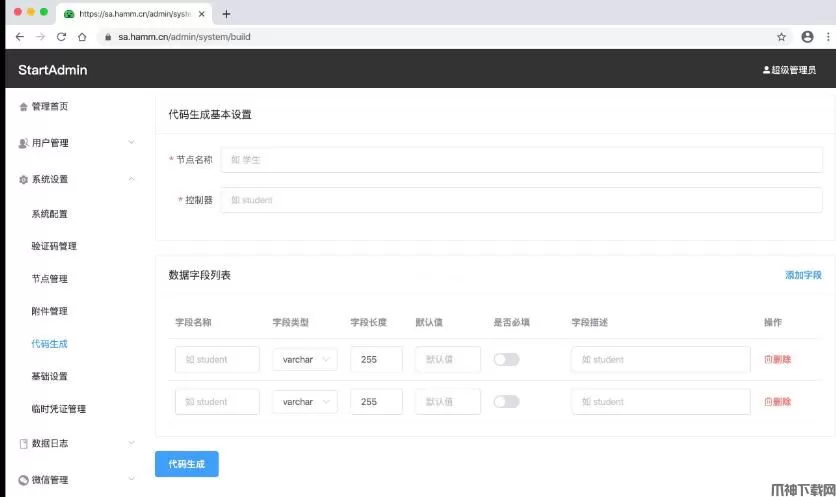Screen dimensions: 836x497
Task: Click the 节点名称 input field
Action: [x=521, y=159]
